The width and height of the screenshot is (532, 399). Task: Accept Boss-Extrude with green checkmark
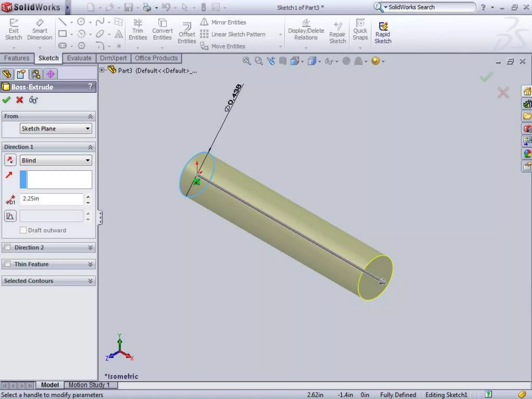pyautogui.click(x=6, y=100)
